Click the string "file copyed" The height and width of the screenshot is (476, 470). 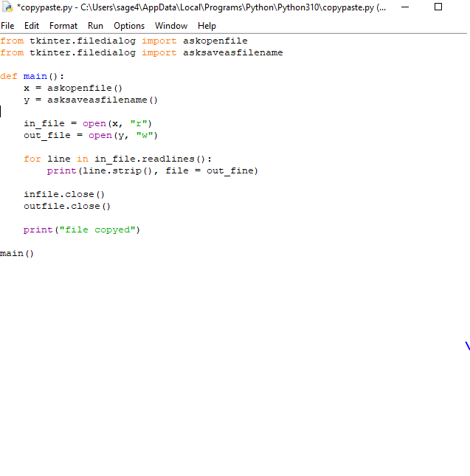[x=97, y=230]
